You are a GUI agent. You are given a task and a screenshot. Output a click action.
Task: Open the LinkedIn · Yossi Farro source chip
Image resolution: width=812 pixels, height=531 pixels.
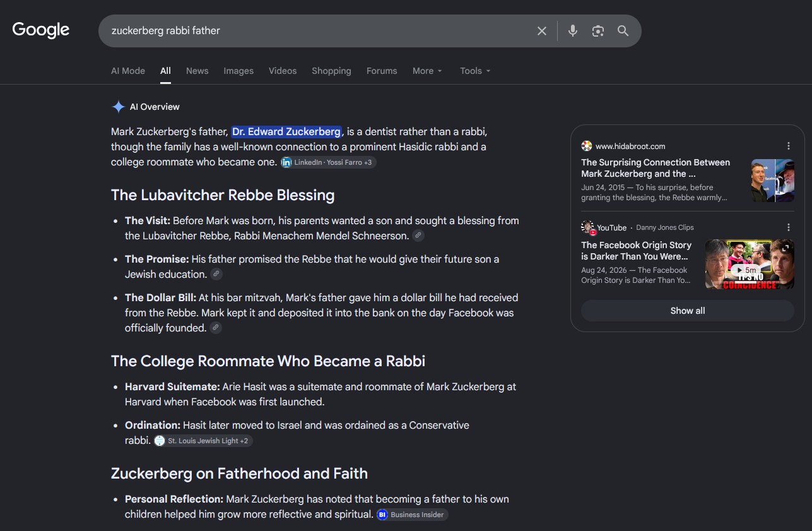click(x=329, y=162)
